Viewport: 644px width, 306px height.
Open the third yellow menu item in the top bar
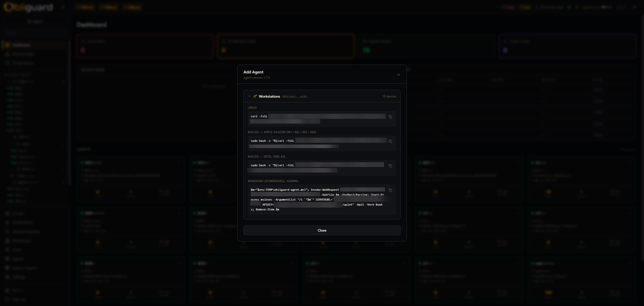point(132,7)
